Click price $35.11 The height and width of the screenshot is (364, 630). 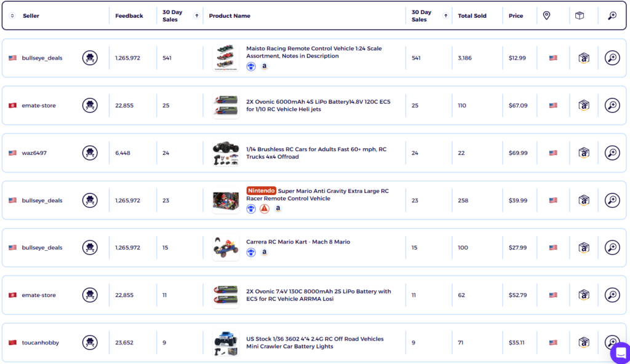tap(516, 342)
